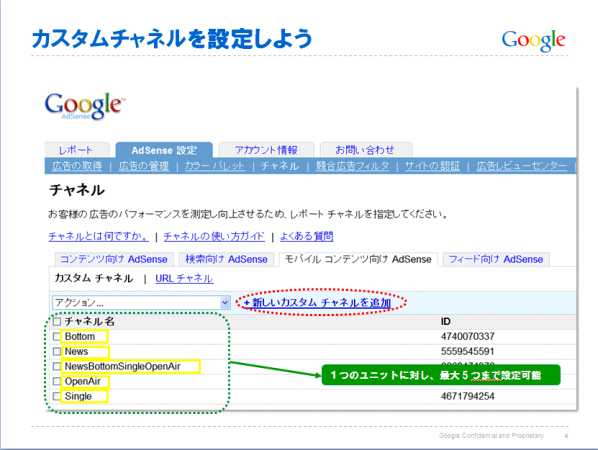Click the NewsBottomSingleOpenAir channel name

click(x=122, y=366)
